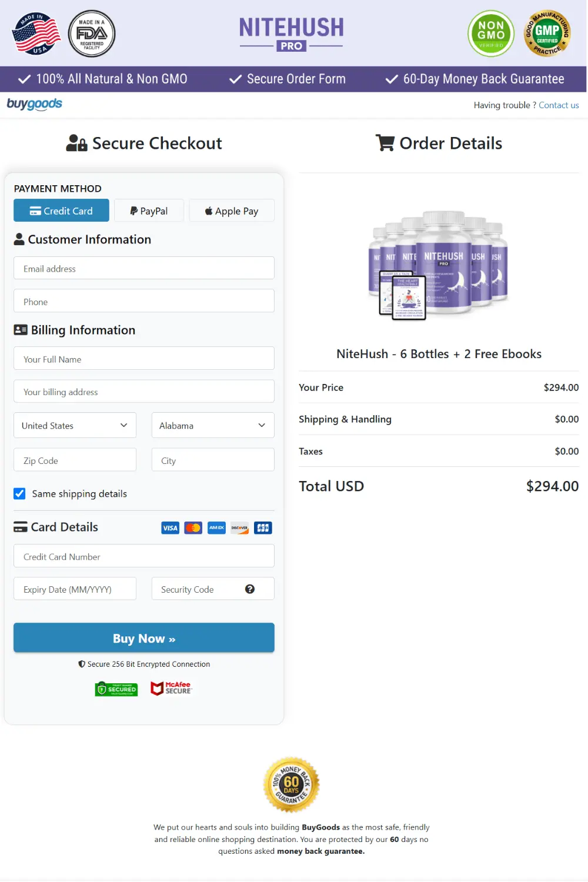Screen dimensions: 588x882
Task: Click the Discover card icon
Action: (239, 527)
